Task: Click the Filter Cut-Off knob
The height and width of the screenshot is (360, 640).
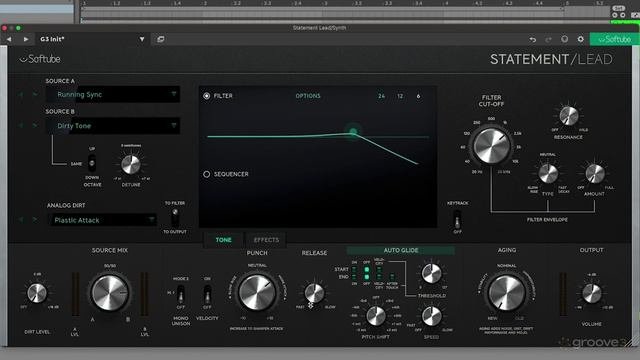Action: click(491, 146)
